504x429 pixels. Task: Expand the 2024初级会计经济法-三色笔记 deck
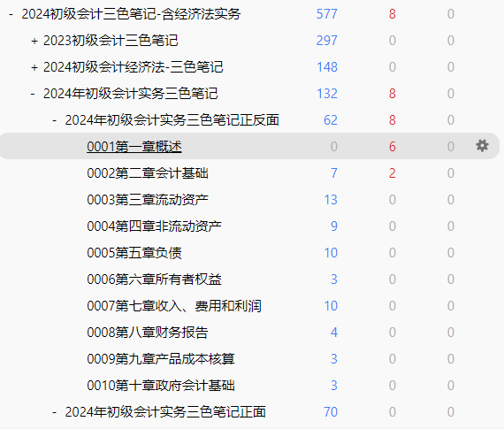34,67
